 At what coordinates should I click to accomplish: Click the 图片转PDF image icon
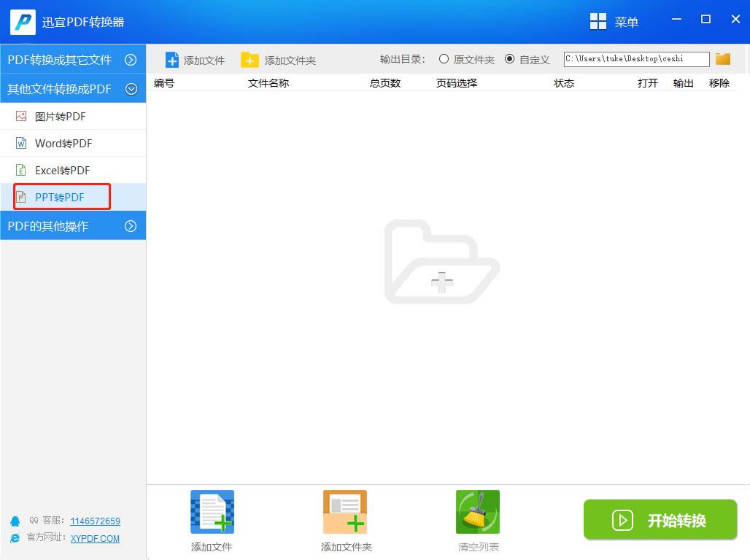tap(21, 116)
